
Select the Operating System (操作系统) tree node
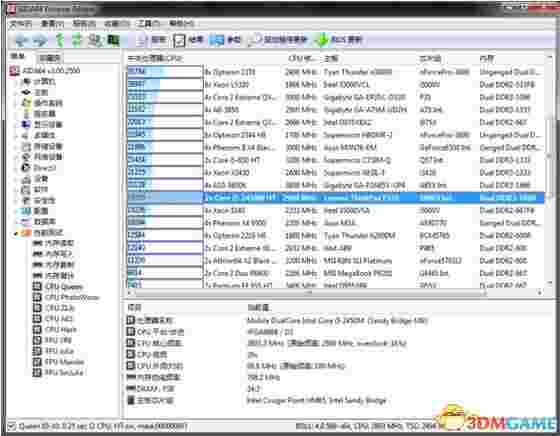tap(42, 103)
